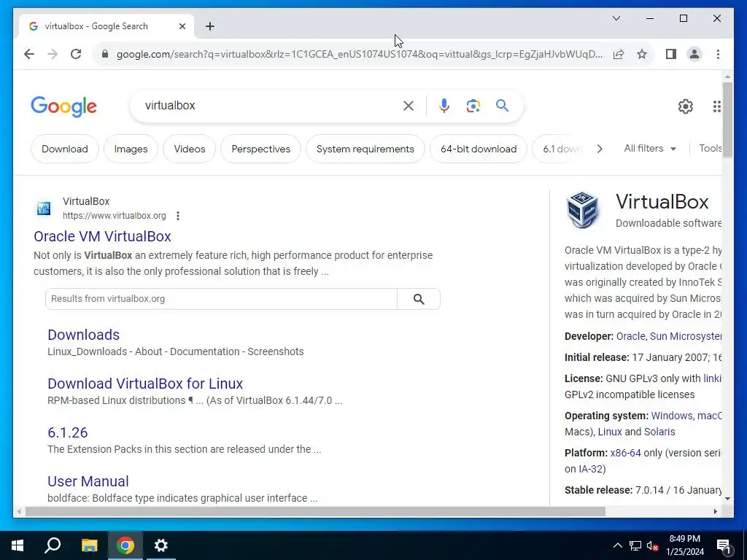Select the Perspectives filter
The width and height of the screenshot is (747, 560).
pyautogui.click(x=261, y=149)
